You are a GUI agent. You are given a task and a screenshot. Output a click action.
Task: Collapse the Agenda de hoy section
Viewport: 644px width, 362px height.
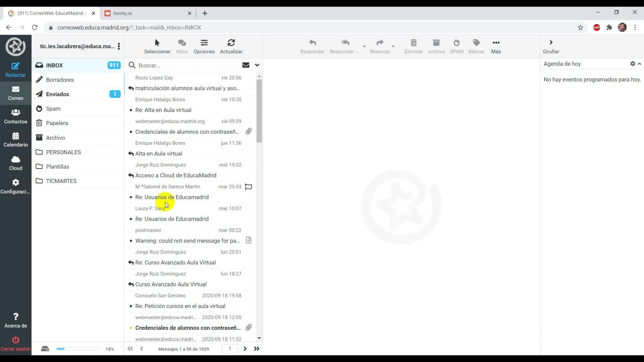click(639, 64)
